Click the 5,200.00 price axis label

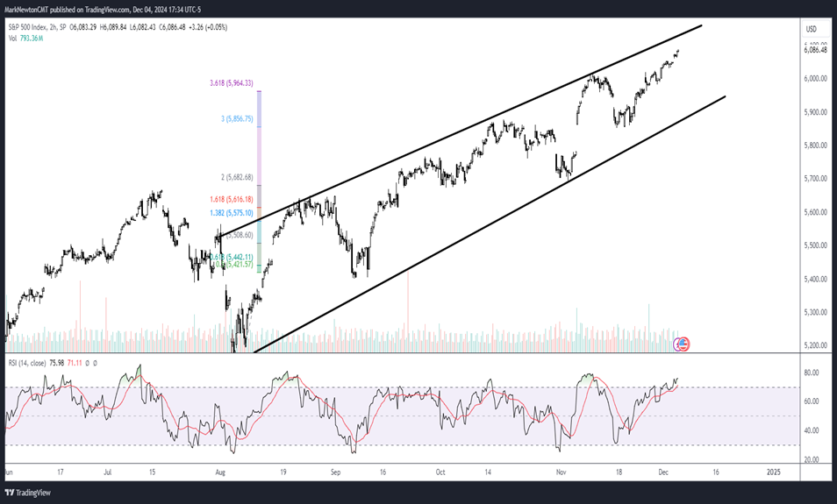tap(816, 345)
